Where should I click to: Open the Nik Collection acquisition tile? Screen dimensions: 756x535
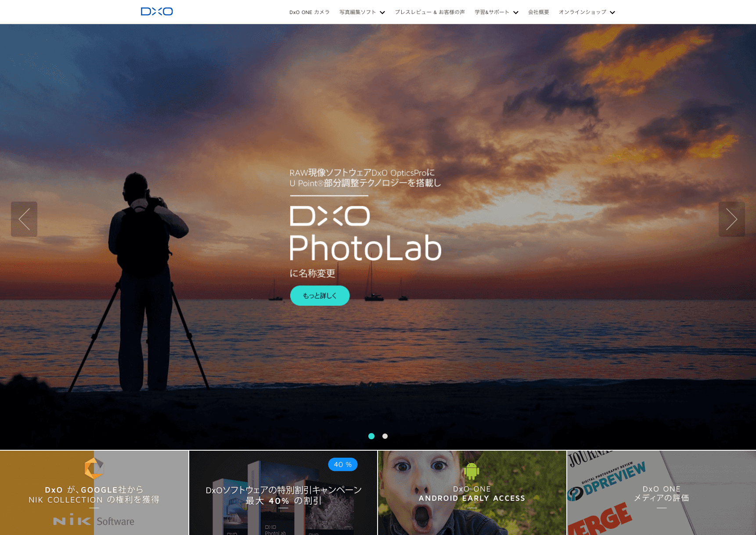click(x=94, y=493)
